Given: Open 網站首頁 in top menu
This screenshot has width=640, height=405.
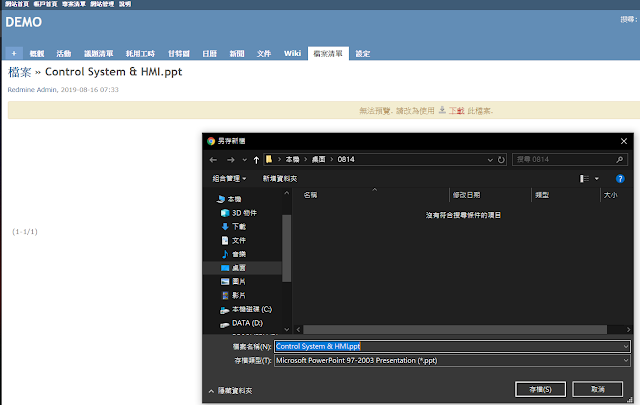Looking at the screenshot, I should (x=17, y=4).
